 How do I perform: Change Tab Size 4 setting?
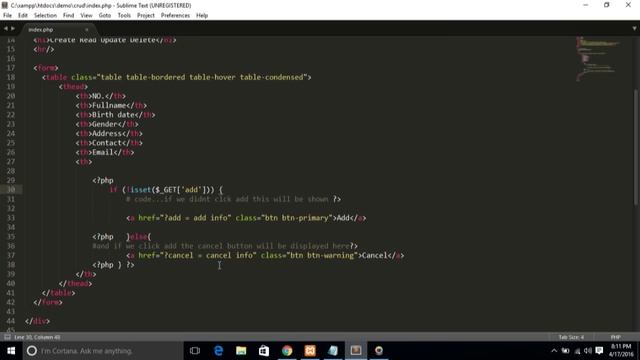click(571, 337)
